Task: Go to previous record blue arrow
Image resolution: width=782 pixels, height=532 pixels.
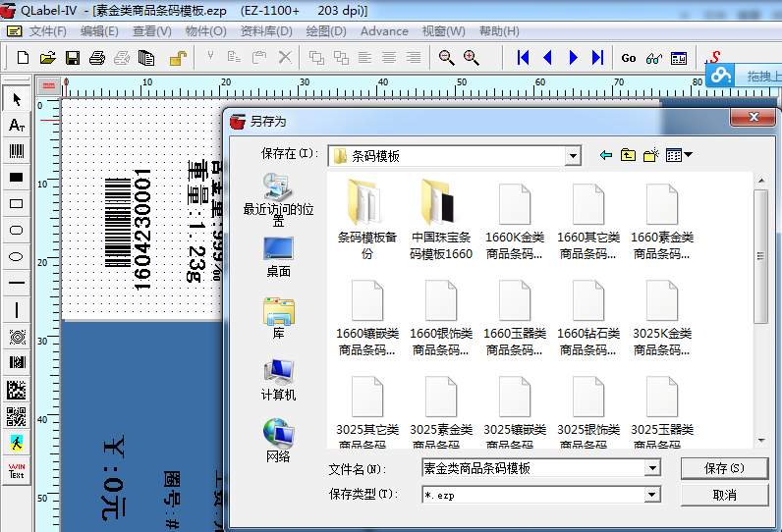Action: tap(547, 58)
